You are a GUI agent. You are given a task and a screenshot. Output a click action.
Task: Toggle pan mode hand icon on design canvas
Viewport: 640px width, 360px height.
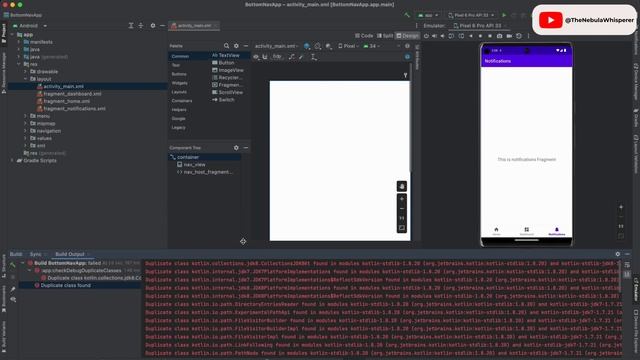[x=402, y=186]
